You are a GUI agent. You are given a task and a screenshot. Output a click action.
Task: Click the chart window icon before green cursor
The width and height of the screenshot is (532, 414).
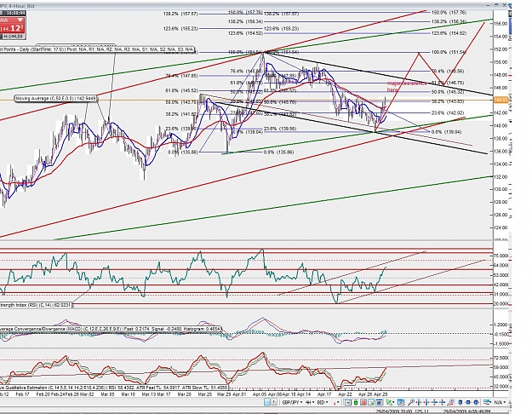[x=379, y=403]
